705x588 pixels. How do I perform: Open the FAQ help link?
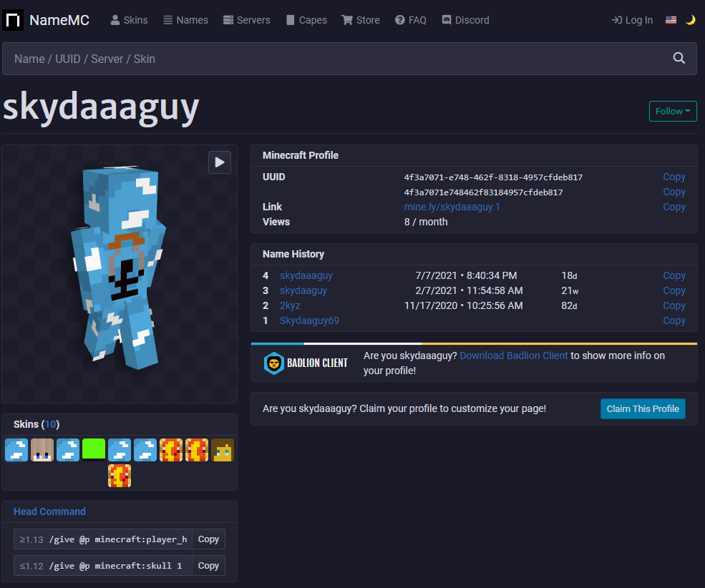411,20
